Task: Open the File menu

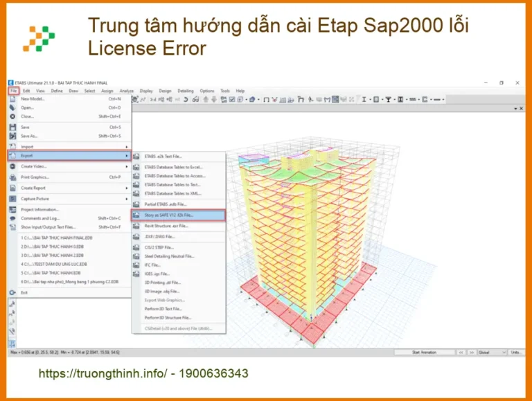Action: point(14,91)
